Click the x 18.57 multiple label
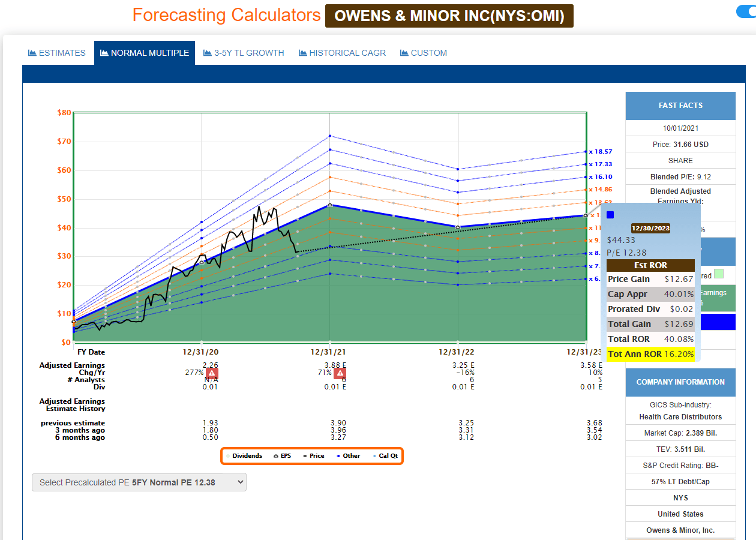756x540 pixels. (x=600, y=152)
